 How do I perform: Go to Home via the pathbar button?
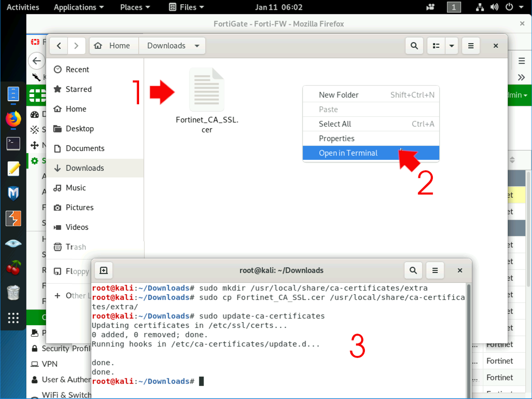point(113,46)
